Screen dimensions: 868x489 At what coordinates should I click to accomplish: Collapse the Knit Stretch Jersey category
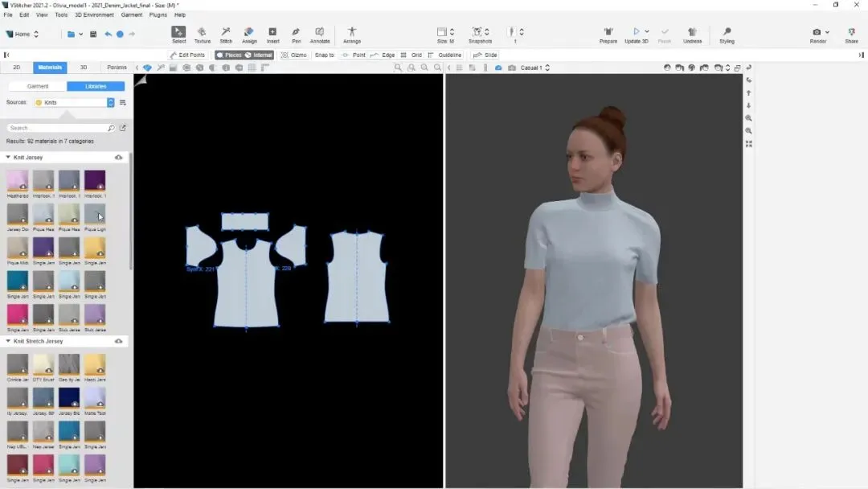pos(9,341)
